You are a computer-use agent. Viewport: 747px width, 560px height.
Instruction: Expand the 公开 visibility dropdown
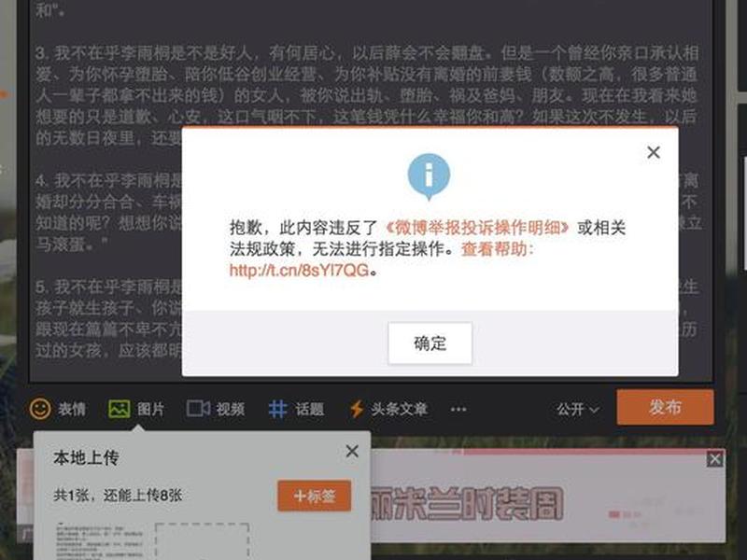[x=578, y=409]
